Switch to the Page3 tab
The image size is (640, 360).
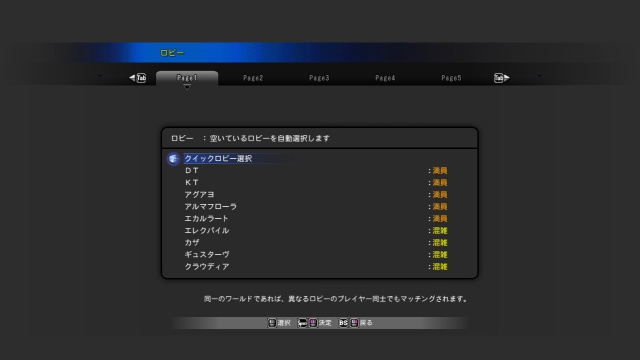coord(319,78)
